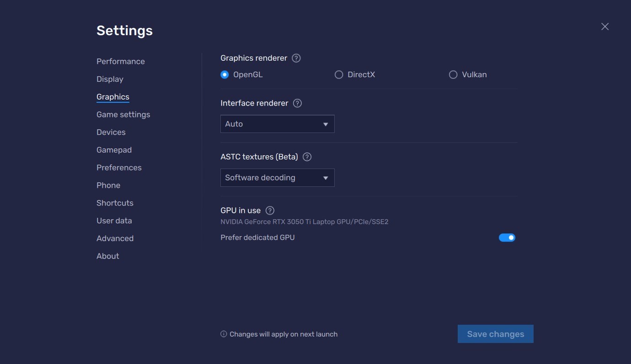Switch to Display settings
The image size is (631, 364).
coord(110,79)
